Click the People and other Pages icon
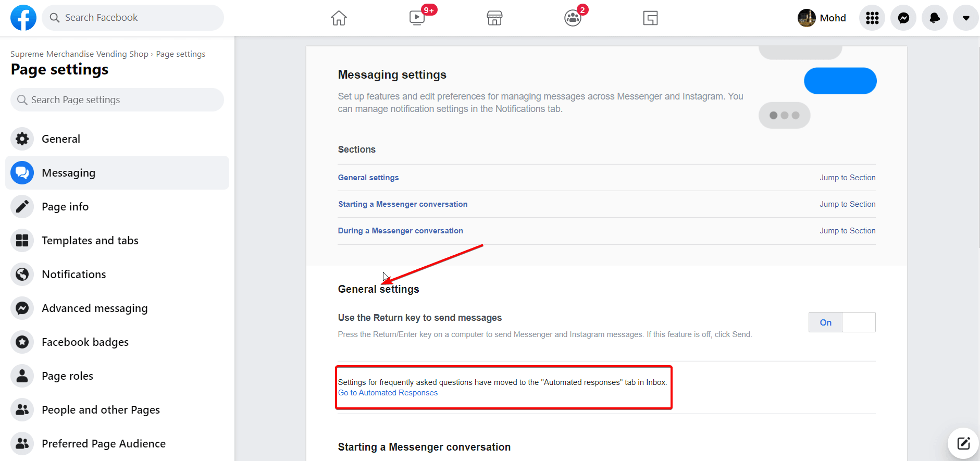Screen dimensions: 980x461 point(22,410)
